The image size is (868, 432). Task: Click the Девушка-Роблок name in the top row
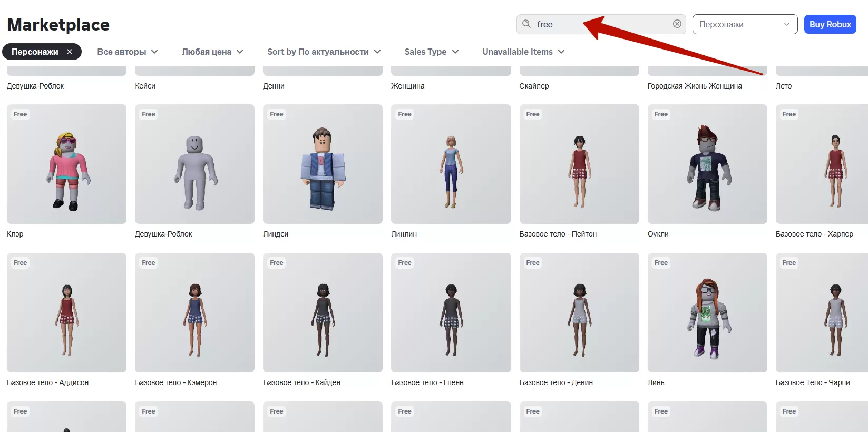point(35,86)
